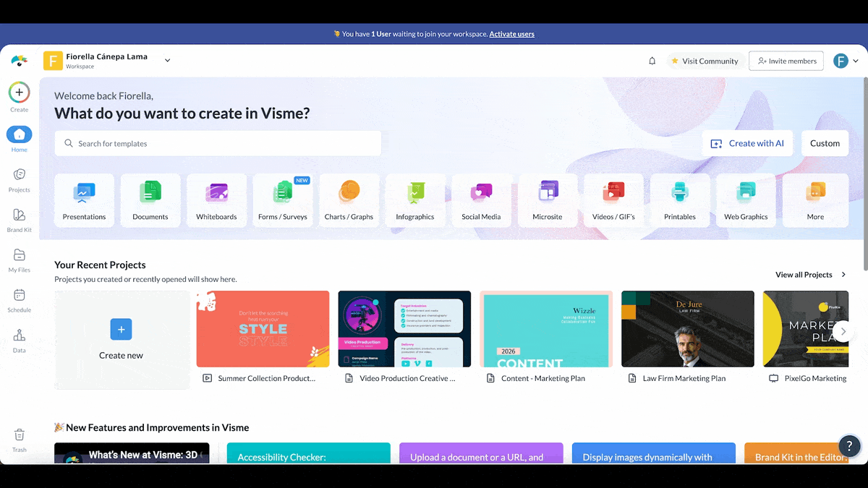
Task: Click the workspace avatar letter F
Action: click(x=53, y=61)
